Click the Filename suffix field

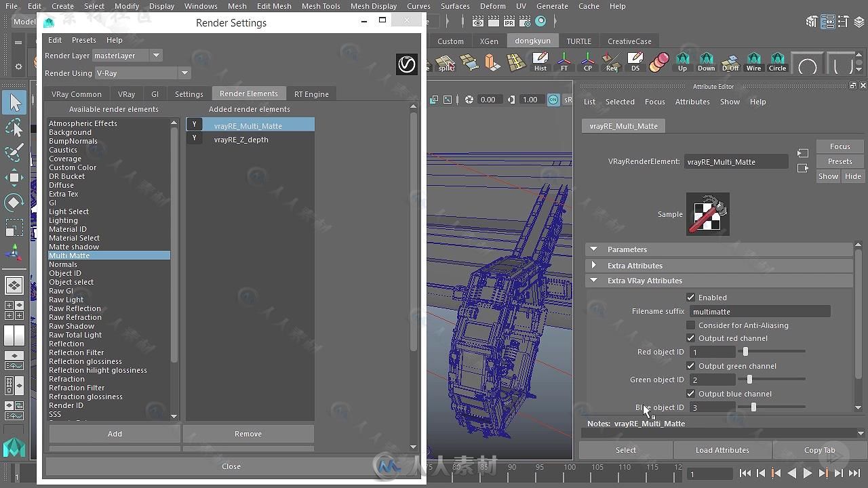[760, 312]
